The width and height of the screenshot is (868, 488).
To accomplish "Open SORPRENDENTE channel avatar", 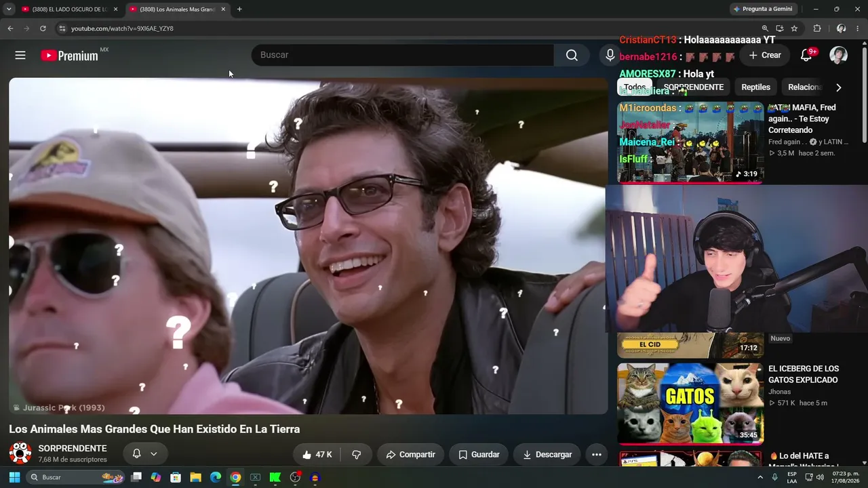I will 20,453.
